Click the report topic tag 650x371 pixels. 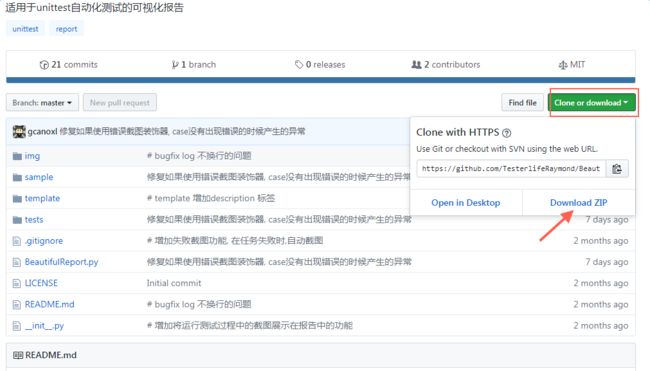click(x=66, y=29)
